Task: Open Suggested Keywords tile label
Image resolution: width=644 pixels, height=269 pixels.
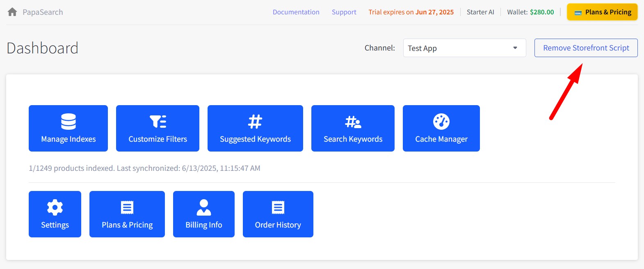Action: (255, 139)
